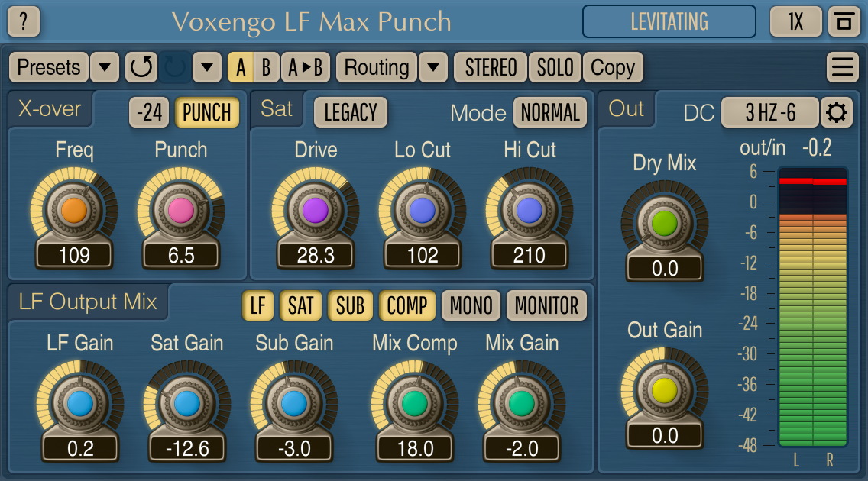This screenshot has height=481, width=868.
Task: Click the green Dry Mix knob
Action: pos(664,224)
